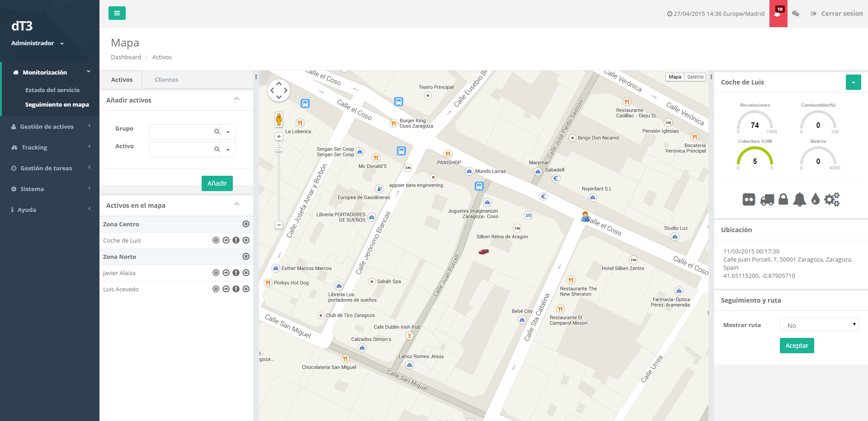This screenshot has width=868, height=421.
Task: Toggle the sidebar with hamburger button
Action: tap(117, 13)
